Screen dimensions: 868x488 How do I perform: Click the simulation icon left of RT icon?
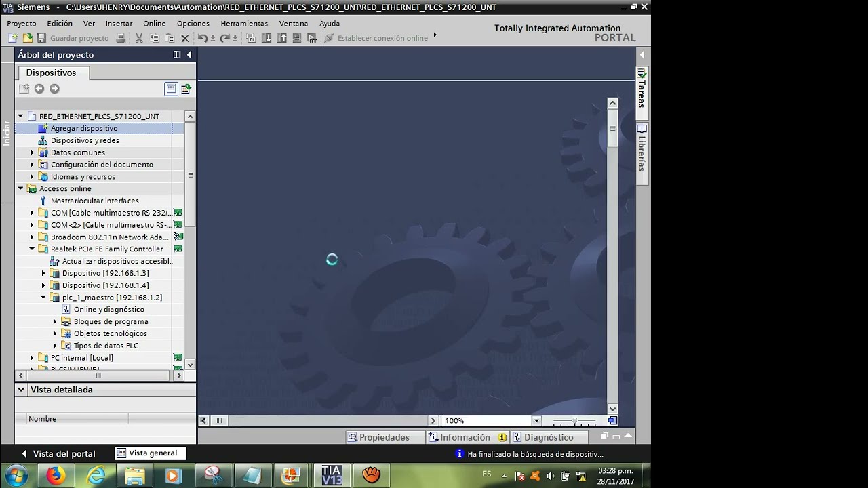click(296, 38)
